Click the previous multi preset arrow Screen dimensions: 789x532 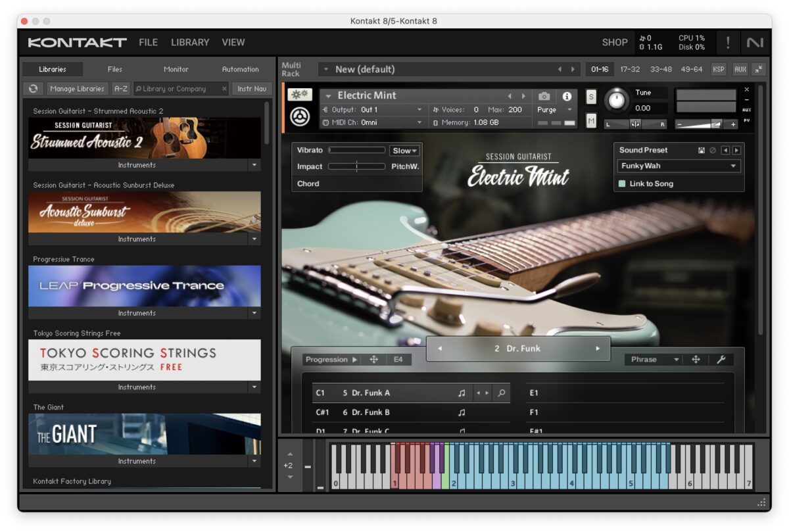560,69
